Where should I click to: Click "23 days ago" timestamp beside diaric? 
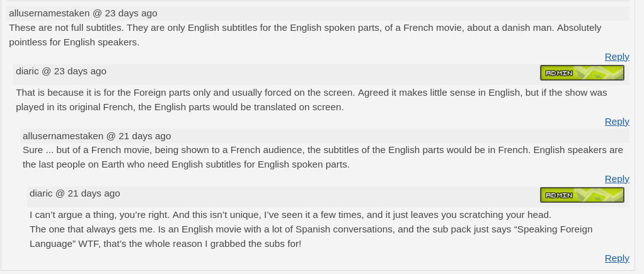point(80,71)
